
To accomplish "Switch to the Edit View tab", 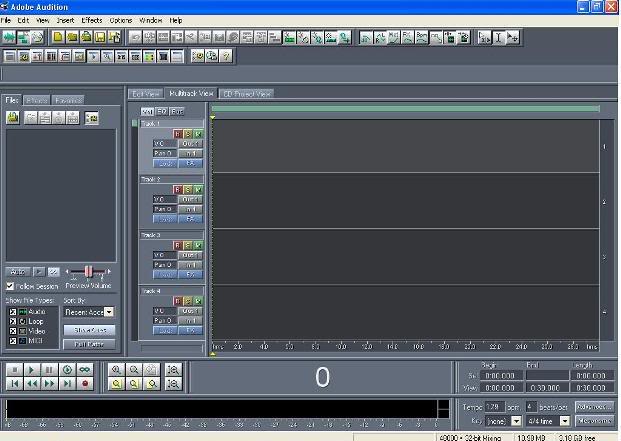I will pyautogui.click(x=146, y=94).
